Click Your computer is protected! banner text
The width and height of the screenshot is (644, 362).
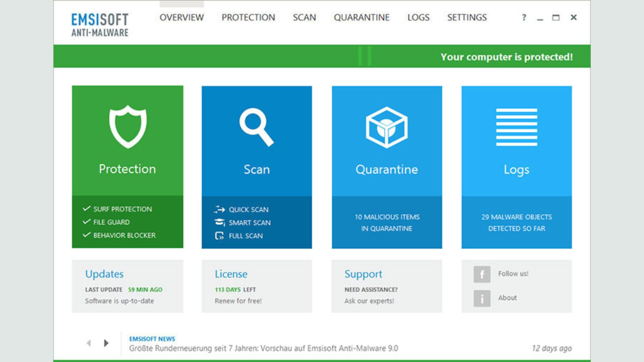pyautogui.click(x=507, y=57)
